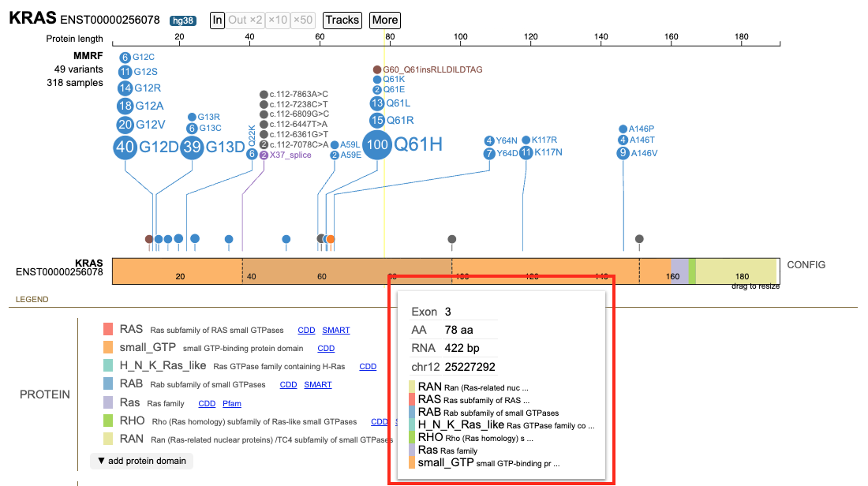Open the SMART link for RAS domain
Viewport: 868px width, 486px height.
pyautogui.click(x=336, y=330)
